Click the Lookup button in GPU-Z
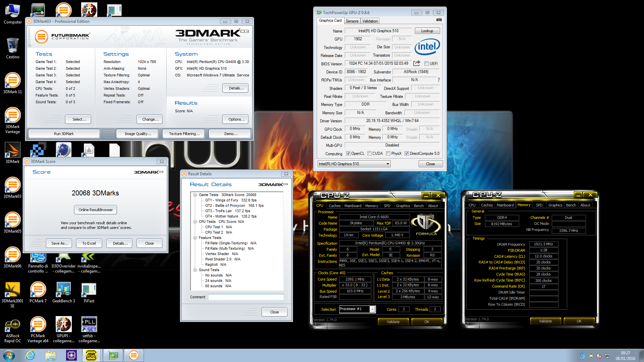The height and width of the screenshot is (362, 644). pyautogui.click(x=427, y=31)
